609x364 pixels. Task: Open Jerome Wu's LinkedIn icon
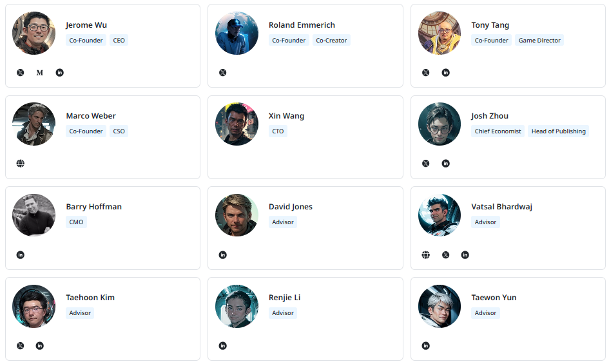[x=60, y=73]
